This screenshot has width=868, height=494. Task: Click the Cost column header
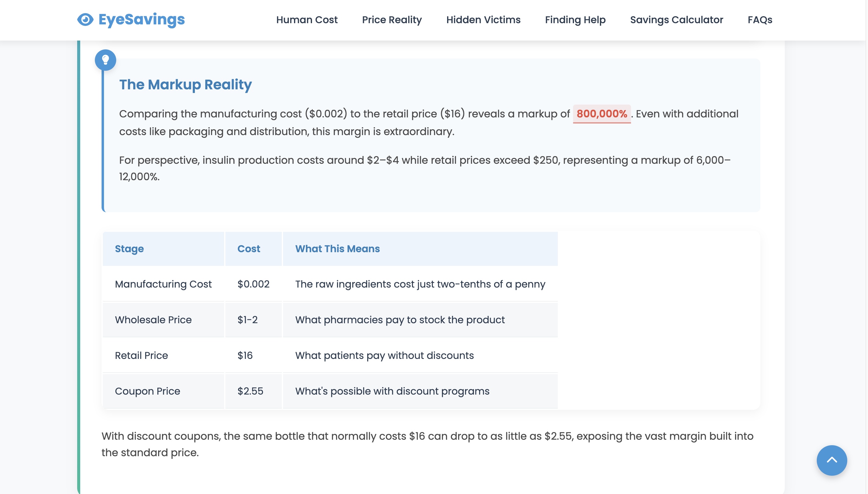pos(248,249)
